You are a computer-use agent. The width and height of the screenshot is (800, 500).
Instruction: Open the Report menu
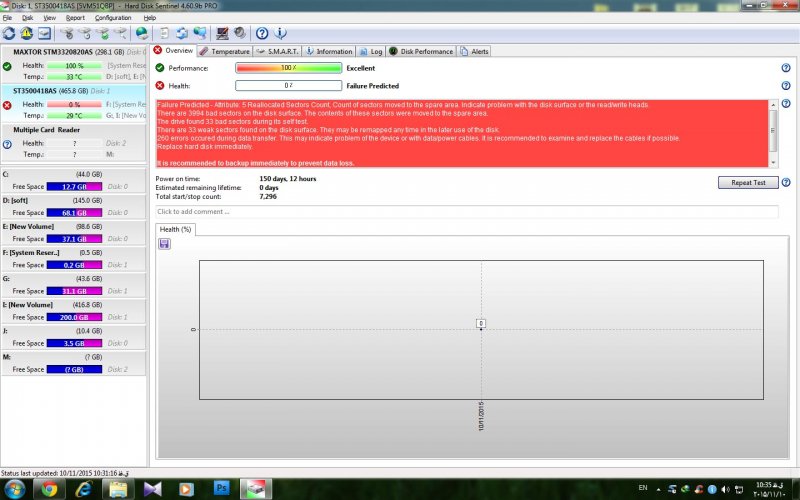click(75, 18)
